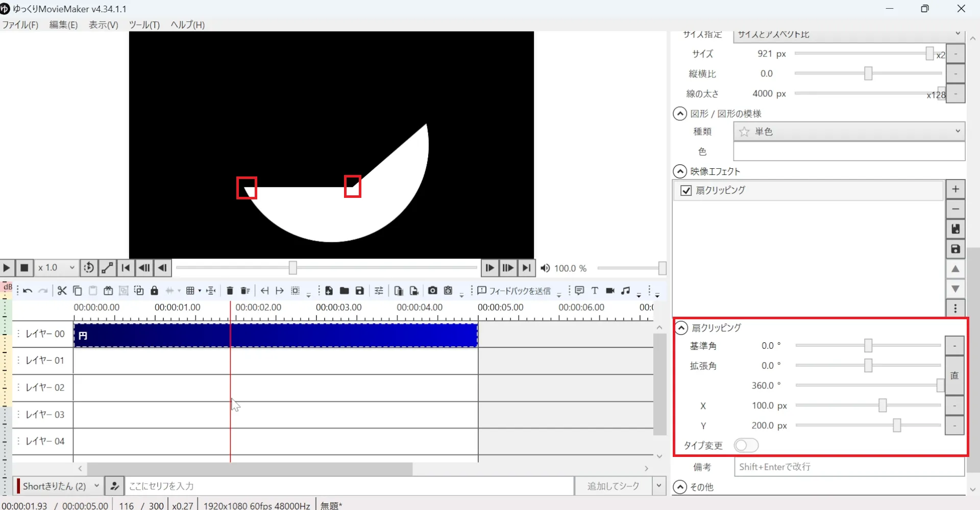
Task: Click character edit icon beside Shortきりたん
Action: pyautogui.click(x=115, y=486)
